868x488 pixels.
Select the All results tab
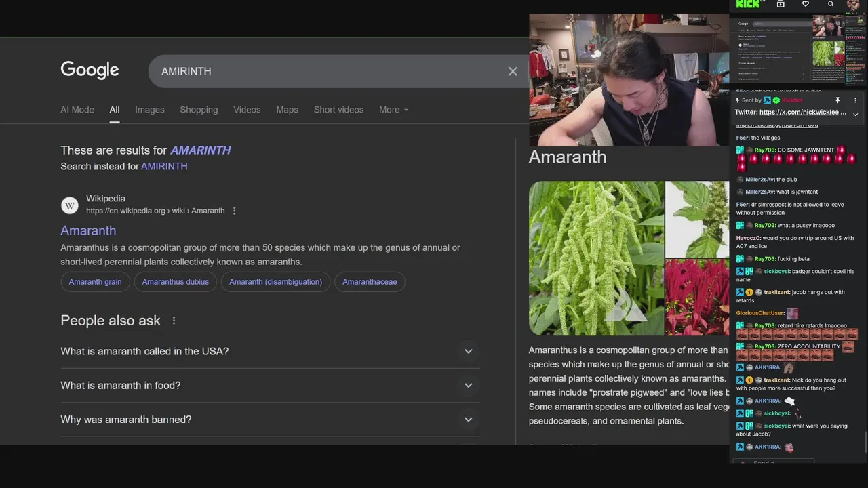[115, 110]
